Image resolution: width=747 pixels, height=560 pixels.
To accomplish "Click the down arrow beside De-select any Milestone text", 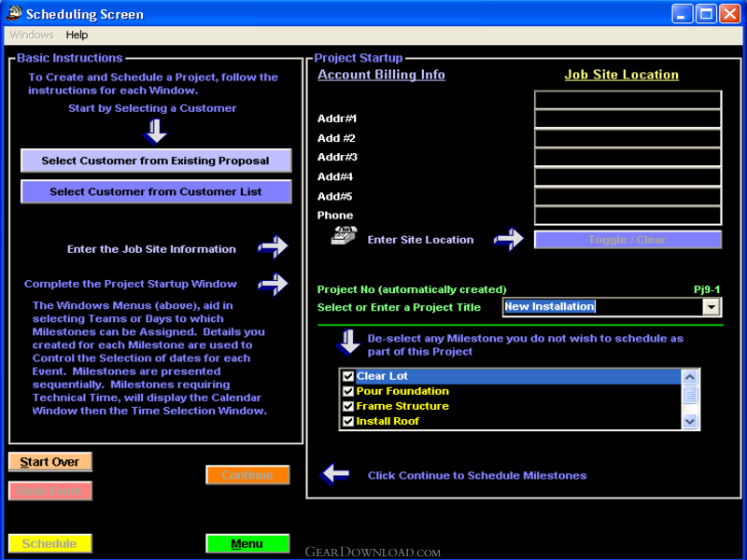I will (x=348, y=343).
